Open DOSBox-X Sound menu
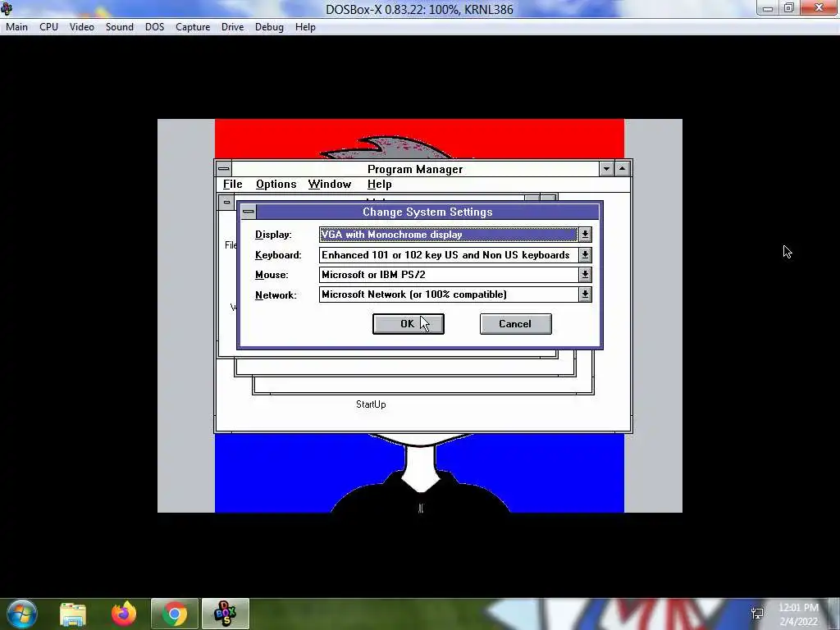The width and height of the screenshot is (840, 630). click(x=120, y=27)
